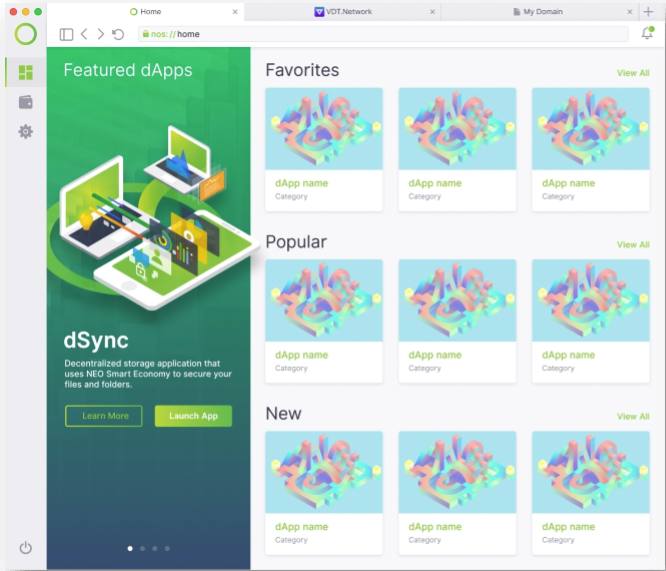Open third Favorites dApp thumbnail
The height and width of the screenshot is (571, 666).
point(591,129)
